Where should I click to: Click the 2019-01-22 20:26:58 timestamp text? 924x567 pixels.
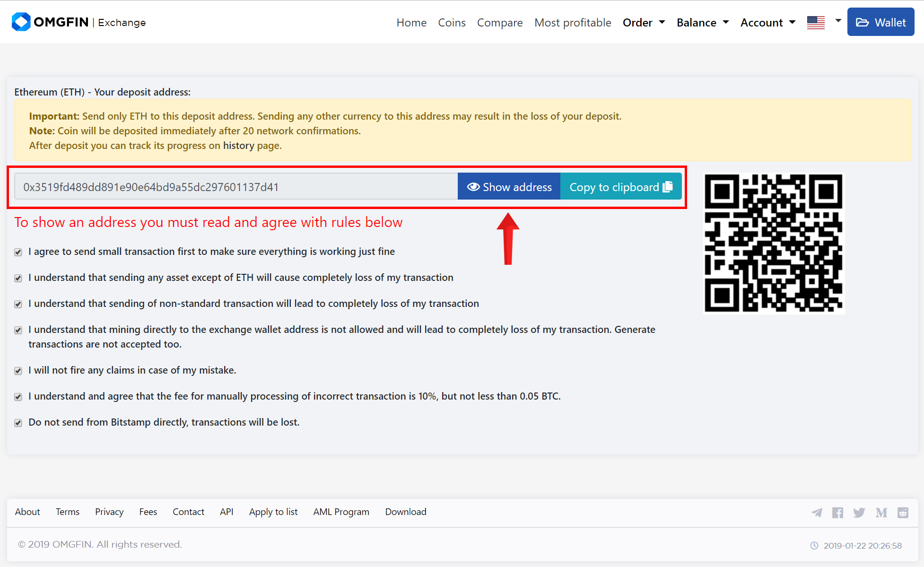(x=863, y=545)
